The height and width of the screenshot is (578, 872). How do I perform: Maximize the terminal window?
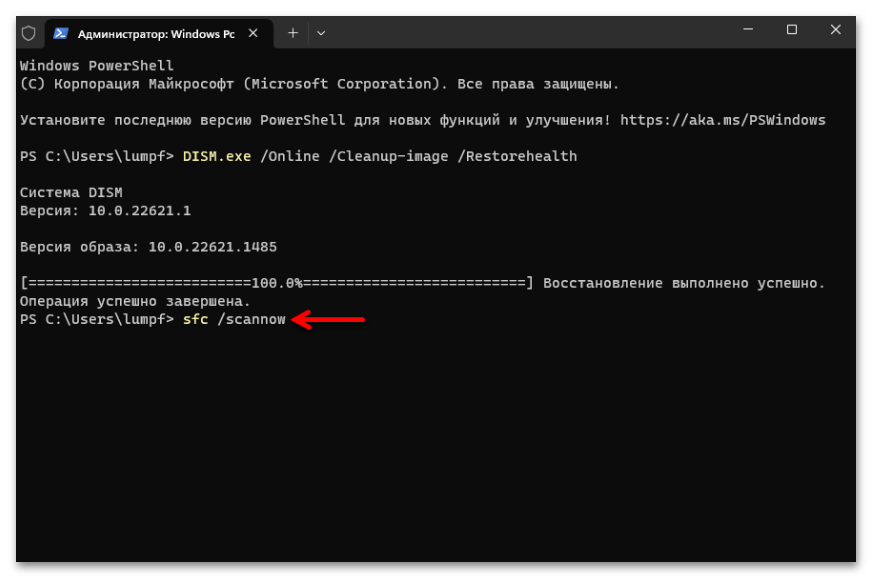(792, 29)
